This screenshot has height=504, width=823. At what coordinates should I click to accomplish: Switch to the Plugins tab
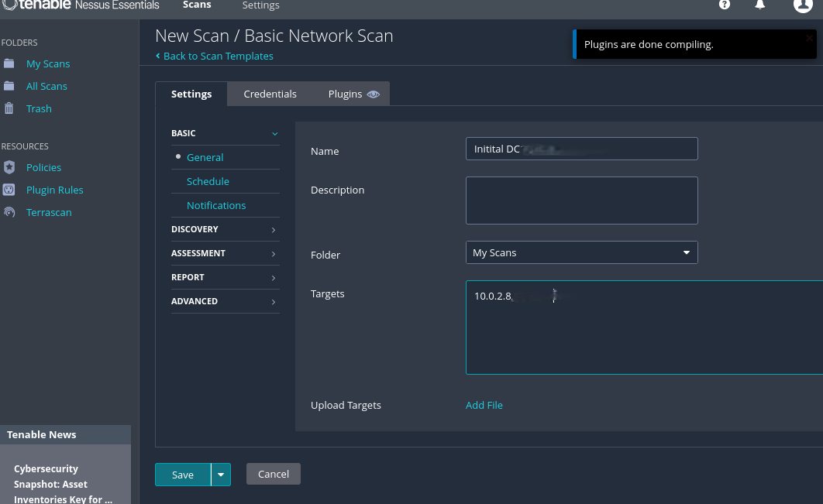(346, 94)
